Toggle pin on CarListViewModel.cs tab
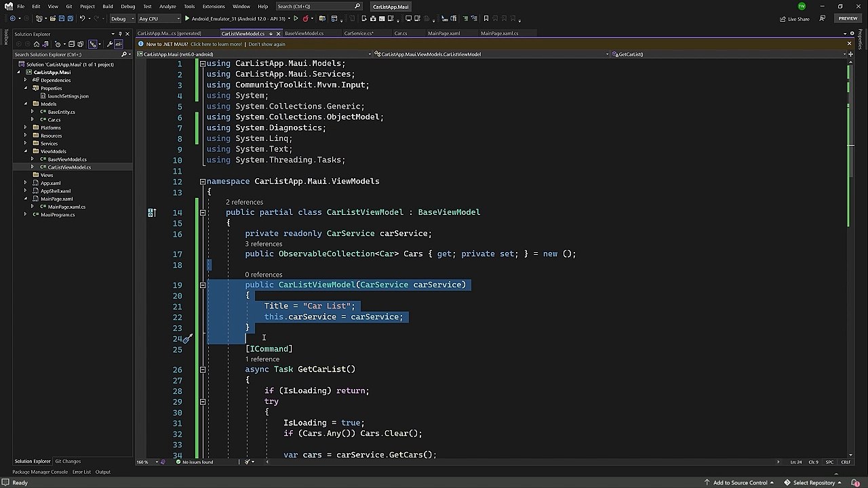The width and height of the screenshot is (868, 488). coord(271,33)
